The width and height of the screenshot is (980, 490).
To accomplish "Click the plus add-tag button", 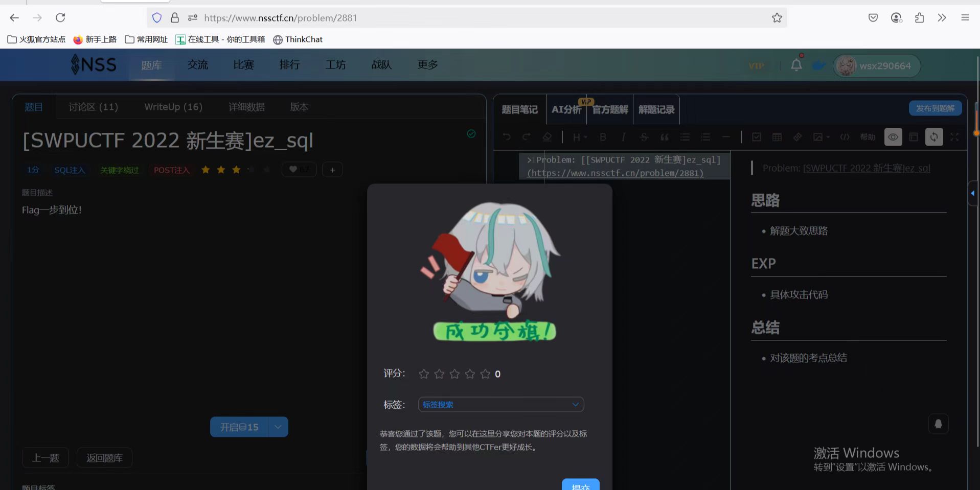I will (x=332, y=170).
